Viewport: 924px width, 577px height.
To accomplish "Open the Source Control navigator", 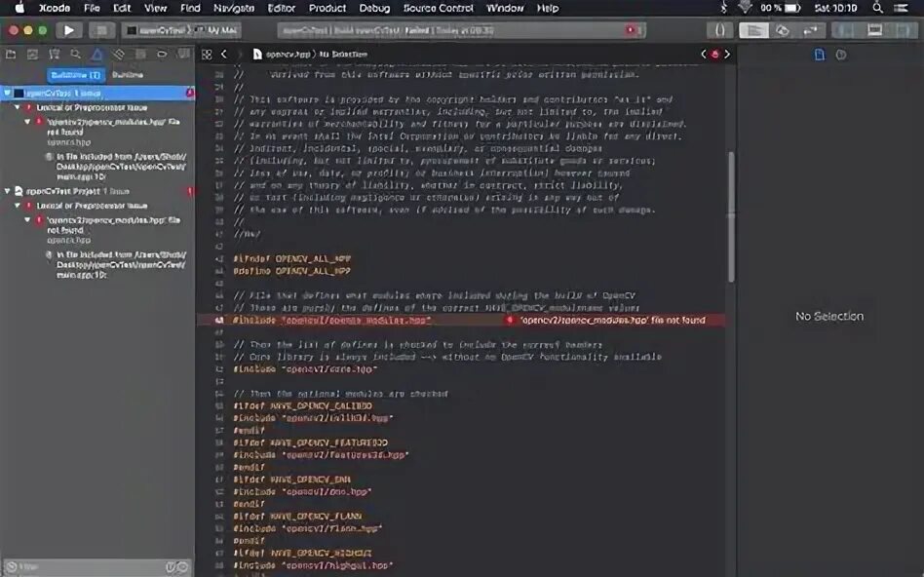I will coord(32,55).
